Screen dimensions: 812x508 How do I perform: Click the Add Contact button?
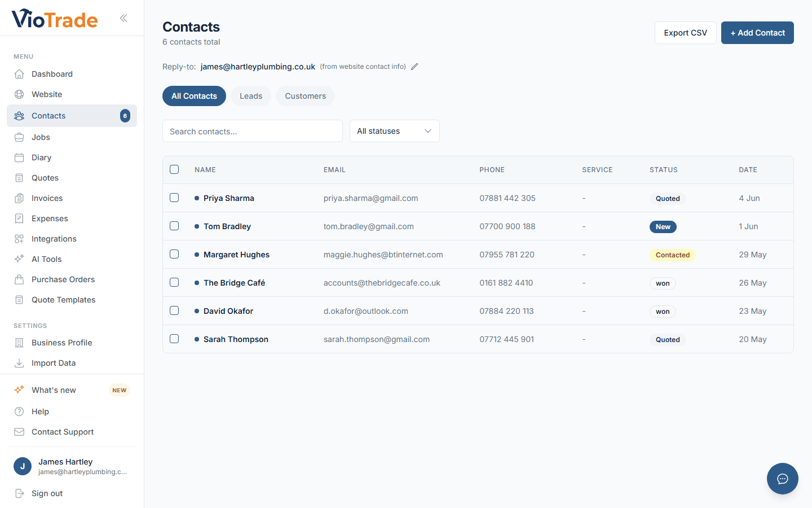pyautogui.click(x=757, y=33)
